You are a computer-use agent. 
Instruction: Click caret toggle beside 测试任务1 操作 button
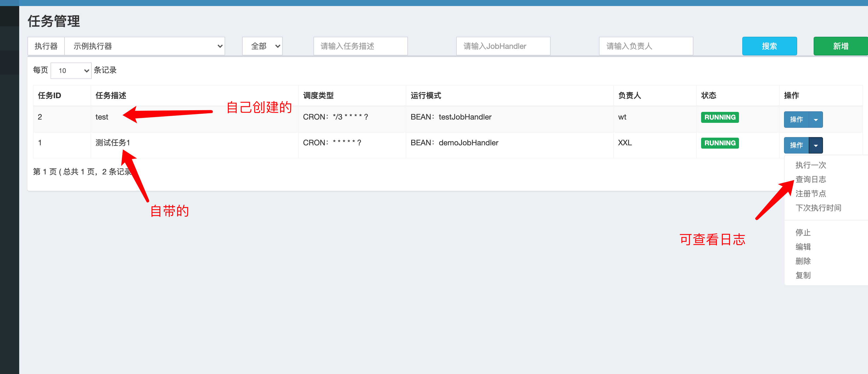point(816,145)
